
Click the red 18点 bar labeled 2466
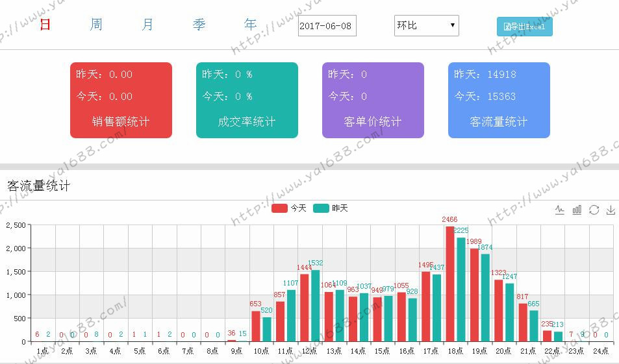(449, 285)
